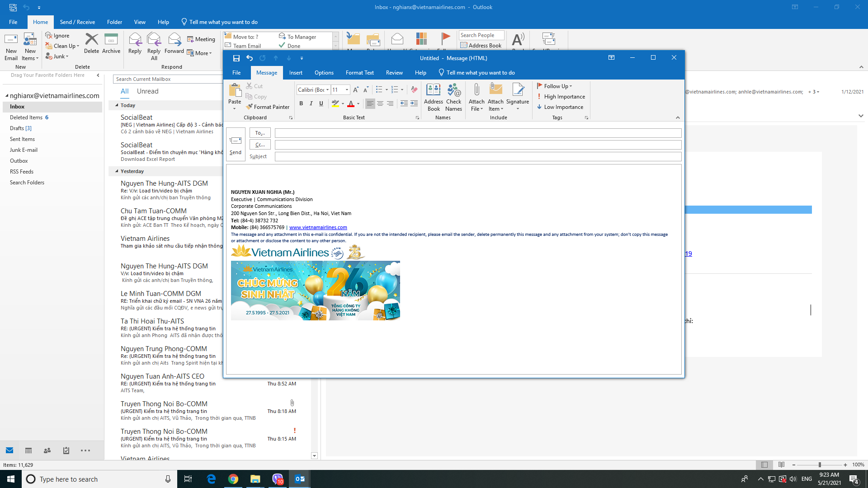Reply to the selected email in main ribbon
The height and width of the screenshot is (488, 868).
click(135, 43)
